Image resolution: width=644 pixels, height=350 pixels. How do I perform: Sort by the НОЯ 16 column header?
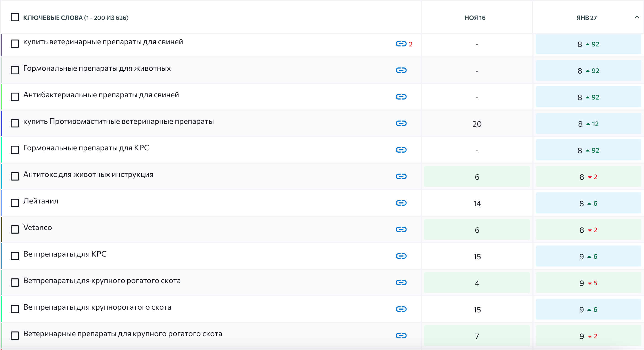click(x=475, y=18)
